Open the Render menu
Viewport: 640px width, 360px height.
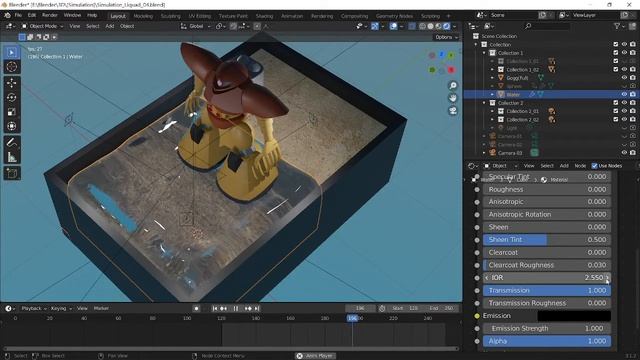pyautogui.click(x=50, y=15)
